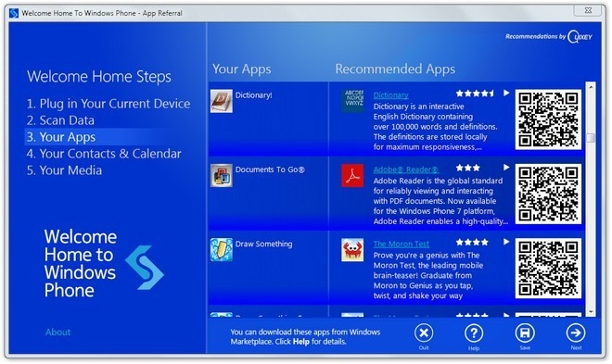Screen dimensions: 612x364
Task: Click the Quixey logo in the header
Action: click(x=580, y=37)
